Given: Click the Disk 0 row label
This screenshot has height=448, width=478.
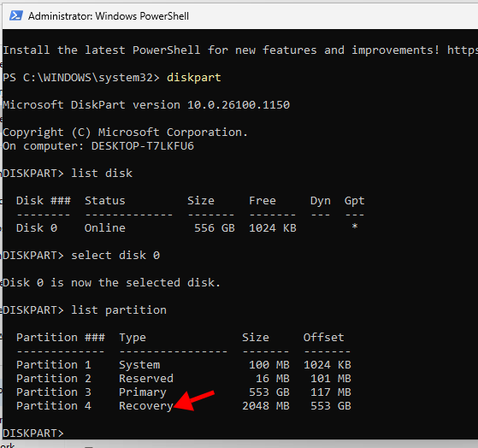Looking at the screenshot, I should [x=37, y=227].
